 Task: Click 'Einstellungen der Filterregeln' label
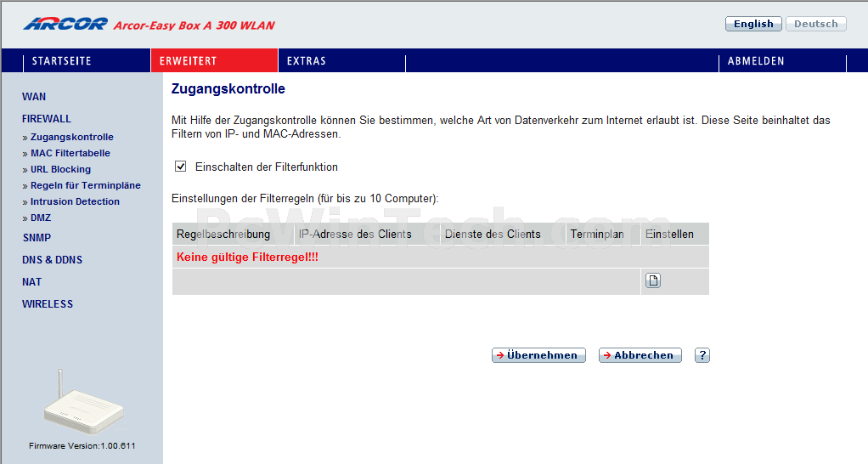tap(305, 198)
